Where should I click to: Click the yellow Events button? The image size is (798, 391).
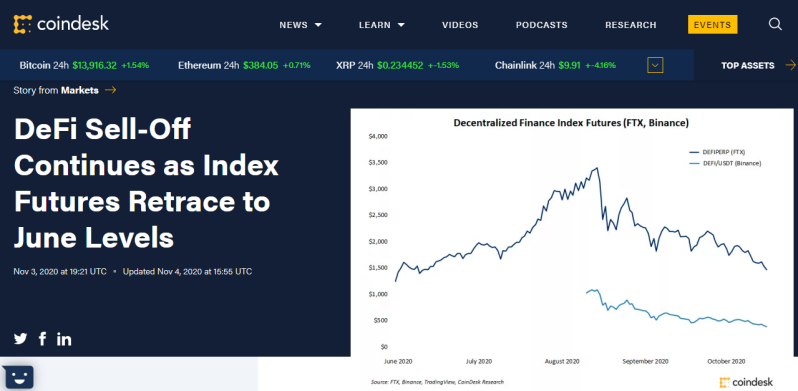coord(712,24)
